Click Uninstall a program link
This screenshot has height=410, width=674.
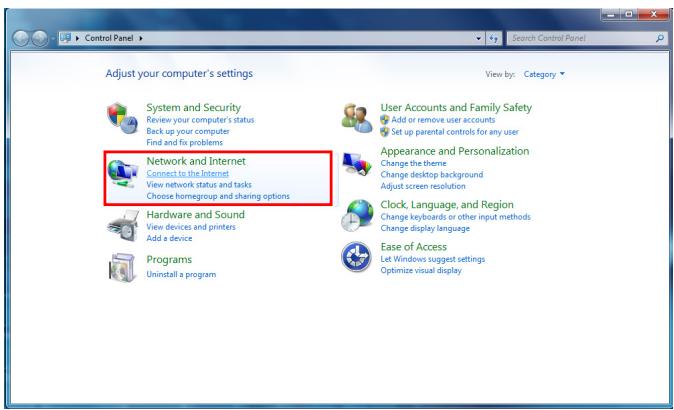[x=181, y=274]
